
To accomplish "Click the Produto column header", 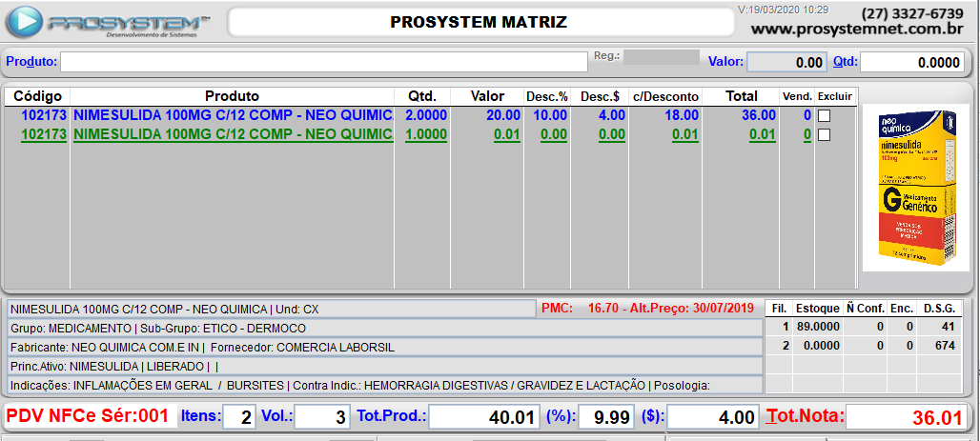I will point(232,96).
